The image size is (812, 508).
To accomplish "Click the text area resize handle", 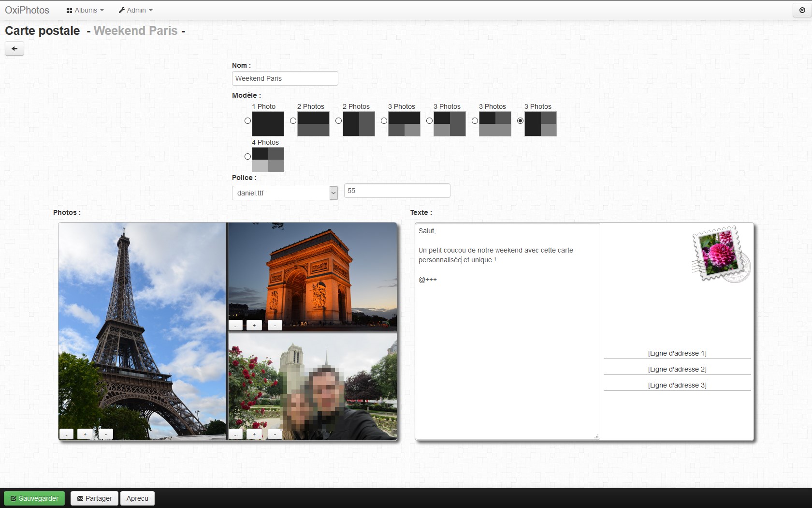I will pyautogui.click(x=596, y=436).
